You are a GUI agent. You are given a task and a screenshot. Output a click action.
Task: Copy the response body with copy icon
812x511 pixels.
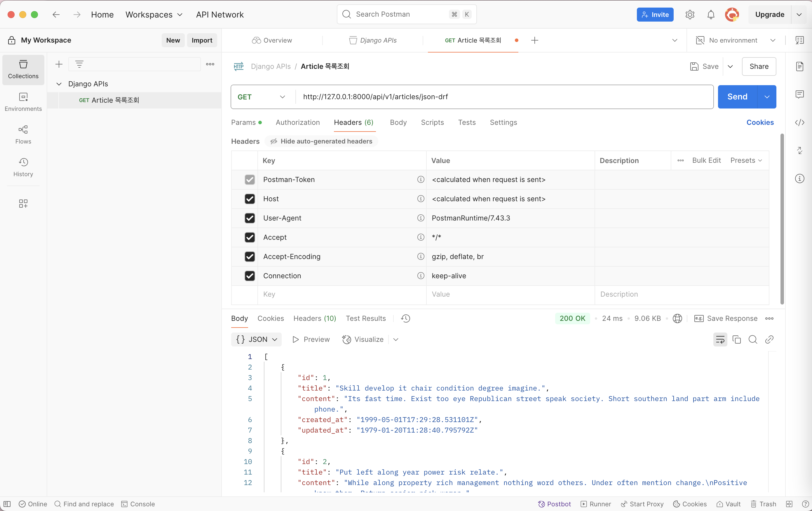[736, 339]
